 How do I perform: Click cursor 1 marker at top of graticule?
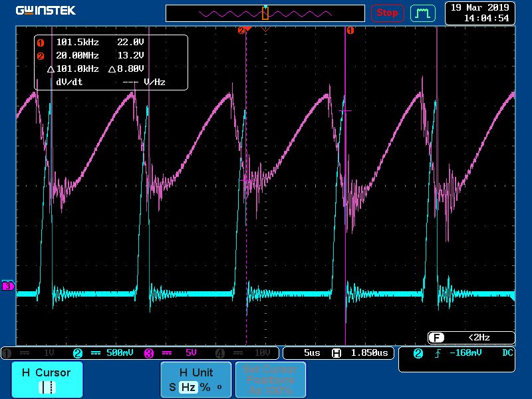tap(350, 31)
